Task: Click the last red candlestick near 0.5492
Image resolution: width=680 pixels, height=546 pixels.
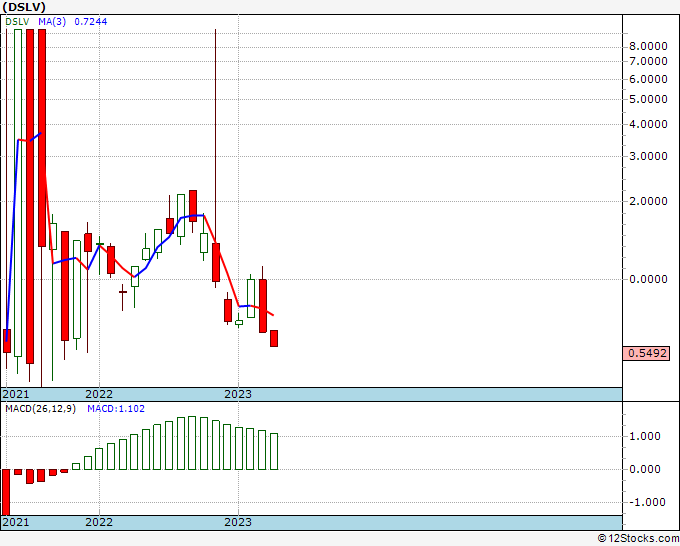Action: (274, 338)
